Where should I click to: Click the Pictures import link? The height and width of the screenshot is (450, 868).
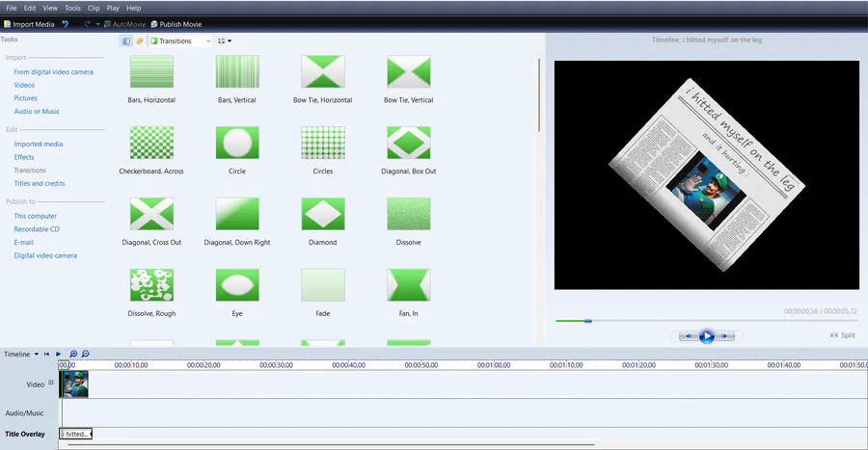point(25,98)
